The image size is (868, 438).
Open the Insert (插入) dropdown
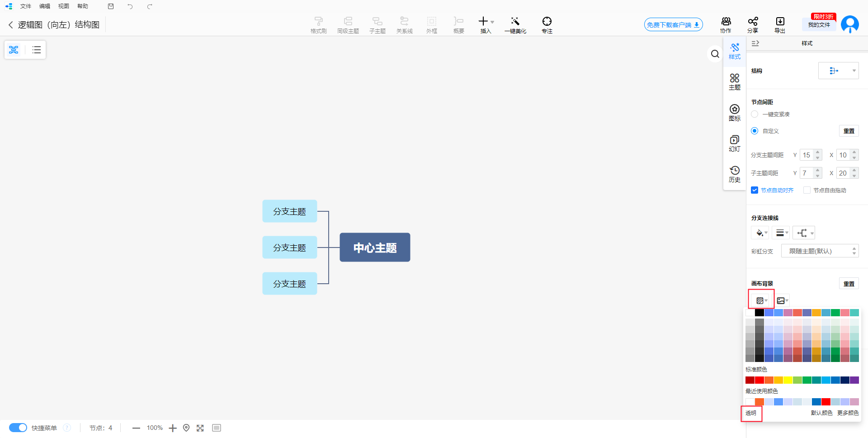486,24
